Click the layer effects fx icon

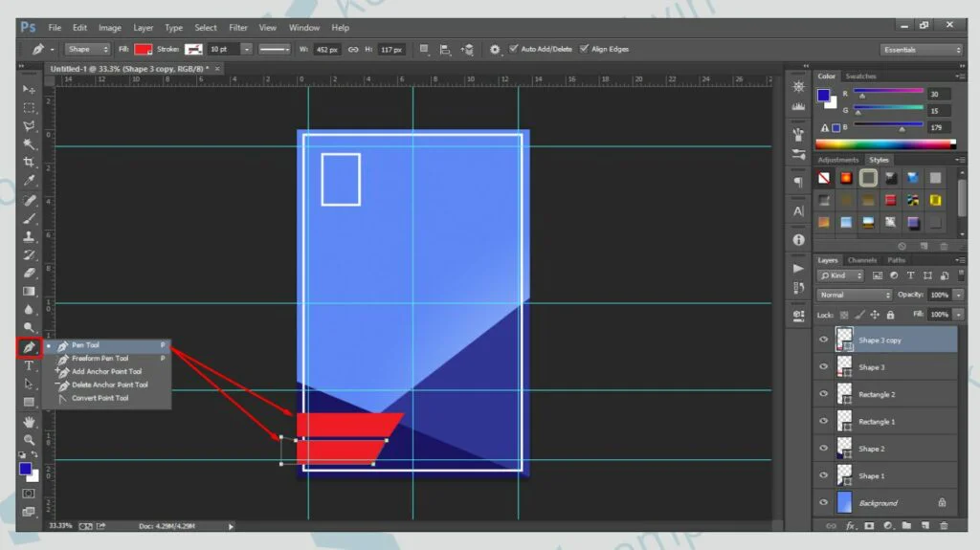click(x=849, y=525)
